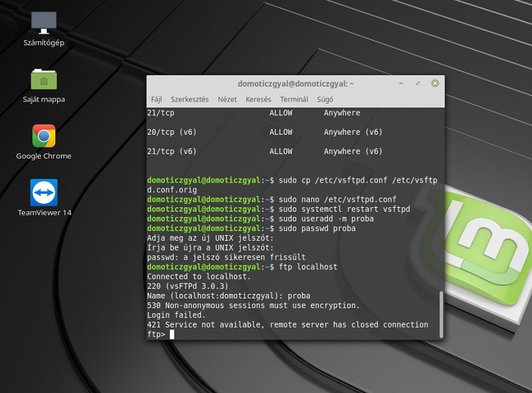Image resolution: width=532 pixels, height=393 pixels.
Task: Click the 'ftp localhost' command text
Action: tap(308, 267)
